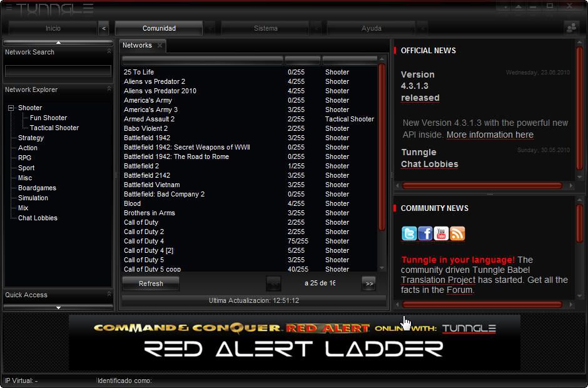Click the 75/255 user count cell
588x388 pixels.
298,241
